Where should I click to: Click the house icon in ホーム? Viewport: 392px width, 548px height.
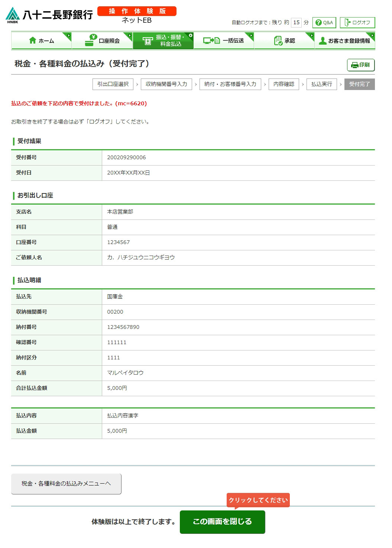coord(33,41)
